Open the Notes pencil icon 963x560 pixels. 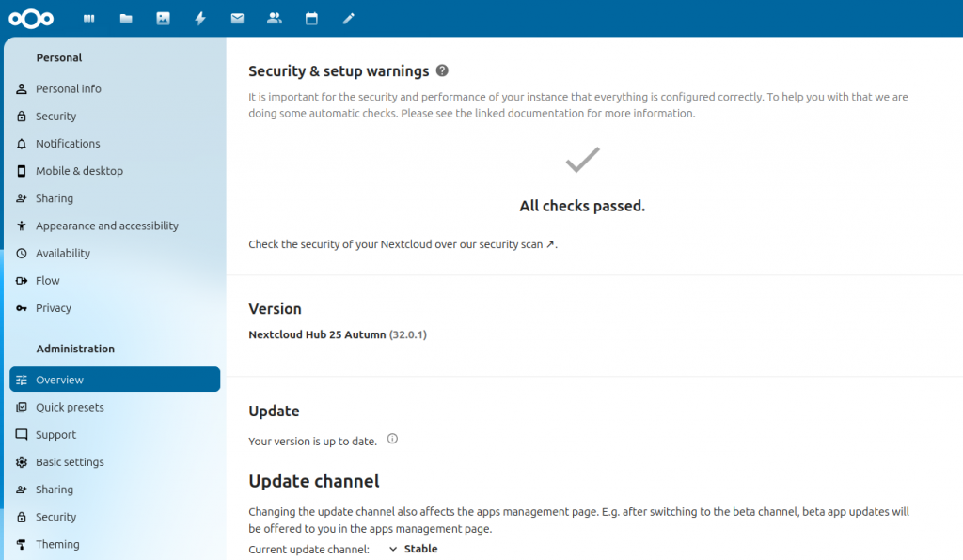[x=348, y=17]
